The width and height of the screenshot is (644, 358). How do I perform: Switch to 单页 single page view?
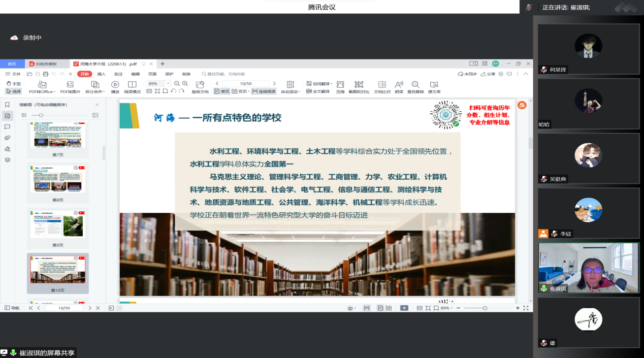(222, 91)
